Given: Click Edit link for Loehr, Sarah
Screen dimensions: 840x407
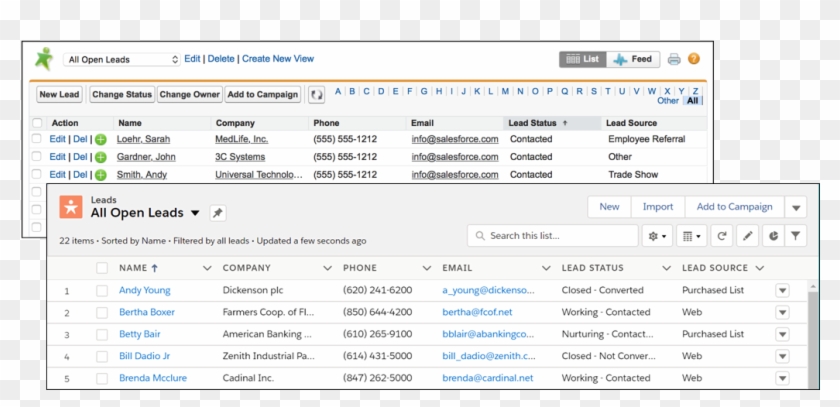Looking at the screenshot, I should (57, 139).
